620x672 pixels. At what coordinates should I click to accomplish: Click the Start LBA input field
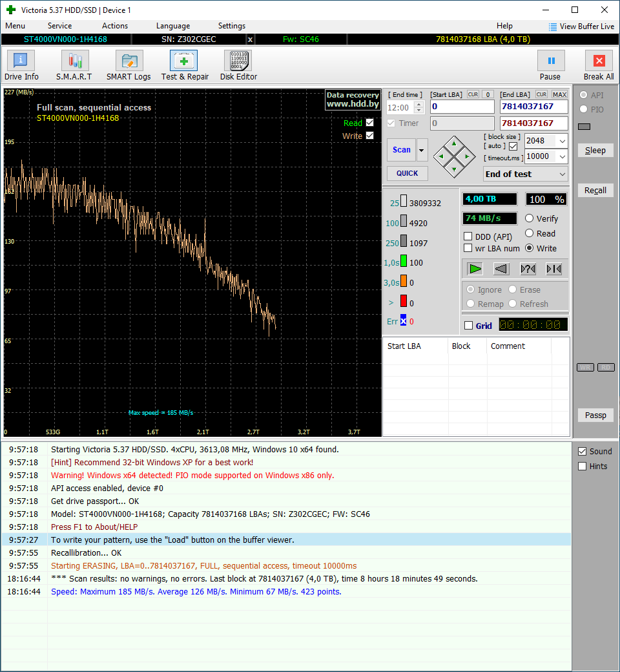tap(461, 107)
